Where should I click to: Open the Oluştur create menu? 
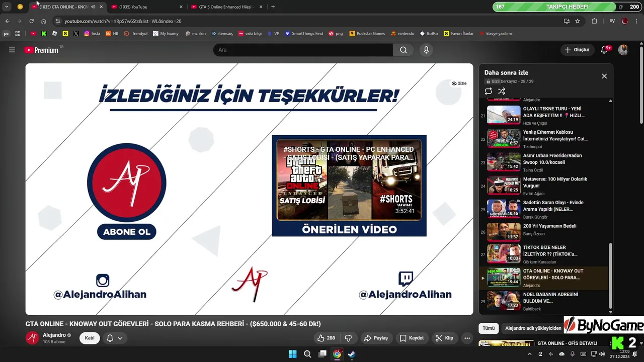coord(577,50)
